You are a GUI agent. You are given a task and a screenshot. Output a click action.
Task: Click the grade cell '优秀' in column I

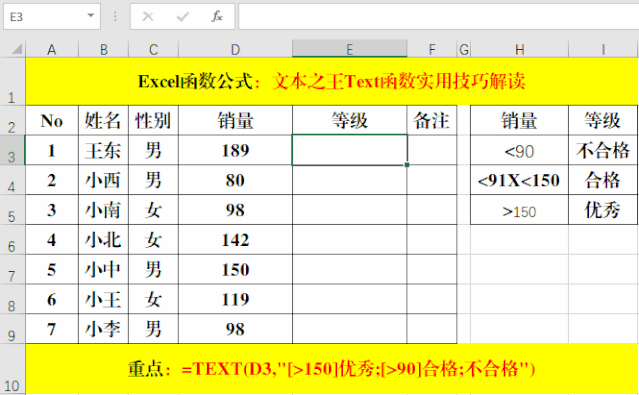(603, 210)
